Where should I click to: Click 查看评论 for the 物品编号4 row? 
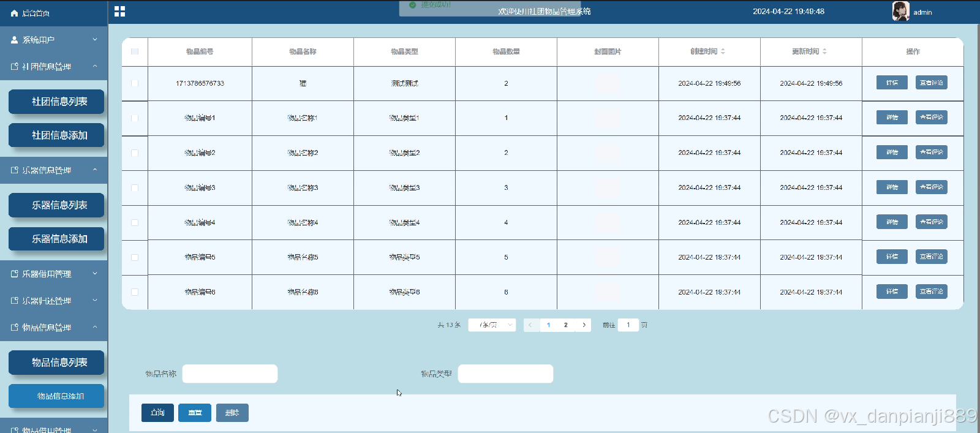[932, 222]
